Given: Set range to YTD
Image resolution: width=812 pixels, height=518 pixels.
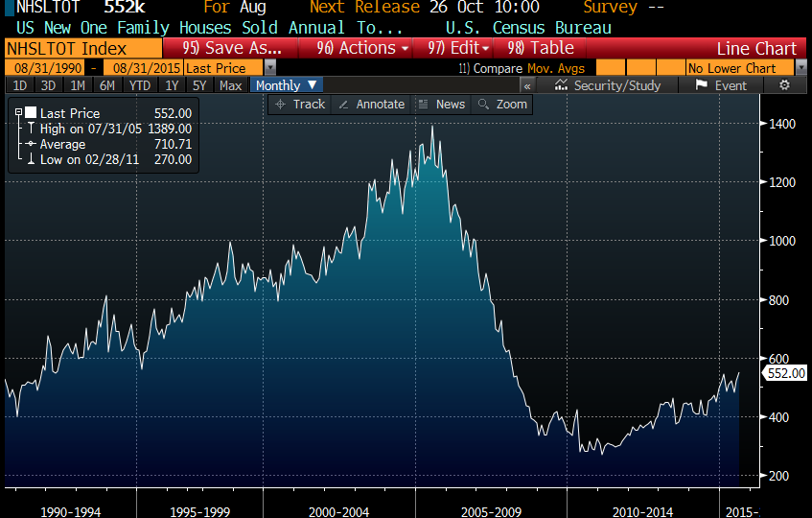Looking at the screenshot, I should 140,85.
